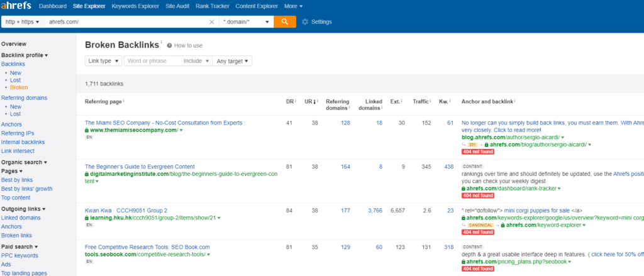
Task: Select Site Explorer in top navigation
Action: click(89, 6)
